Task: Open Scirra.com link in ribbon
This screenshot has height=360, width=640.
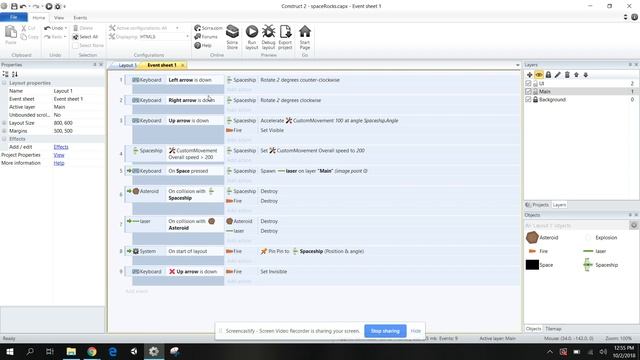Action: [x=208, y=28]
